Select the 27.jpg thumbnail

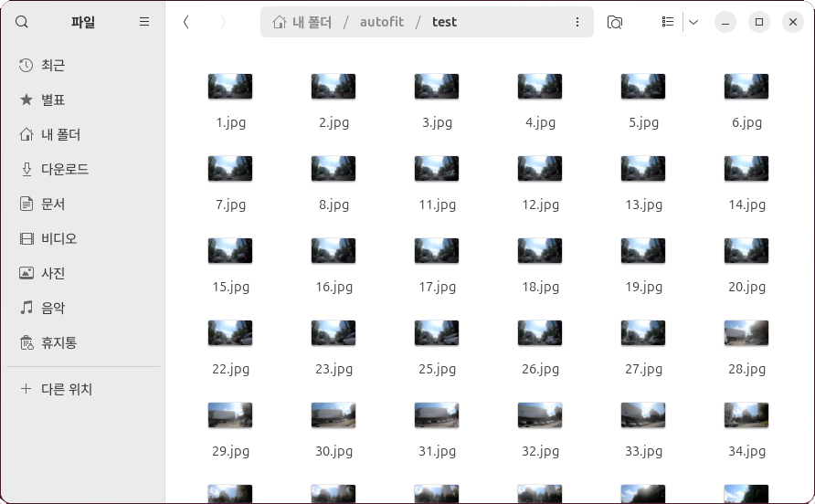point(643,332)
